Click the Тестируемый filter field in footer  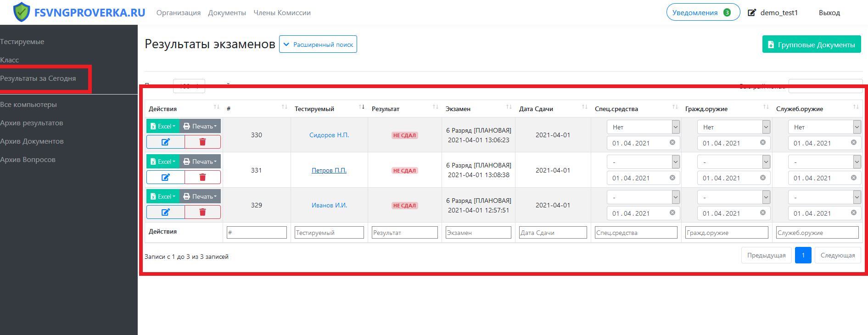tap(329, 233)
